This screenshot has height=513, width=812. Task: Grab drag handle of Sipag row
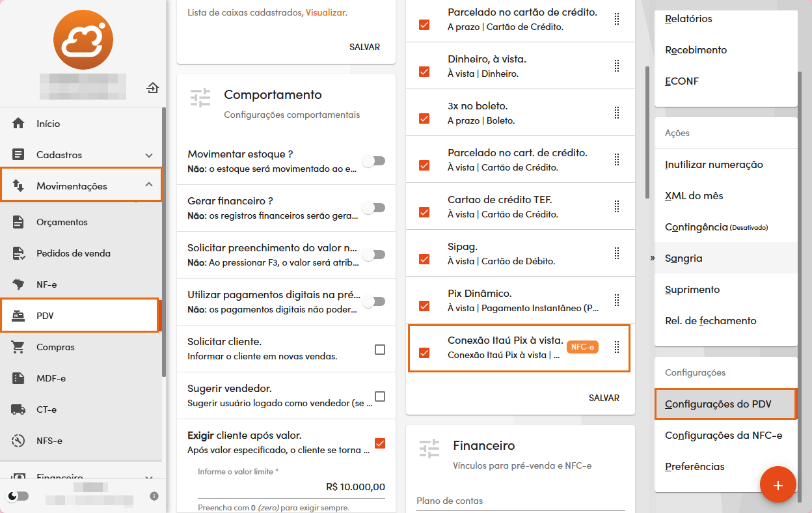(x=617, y=253)
